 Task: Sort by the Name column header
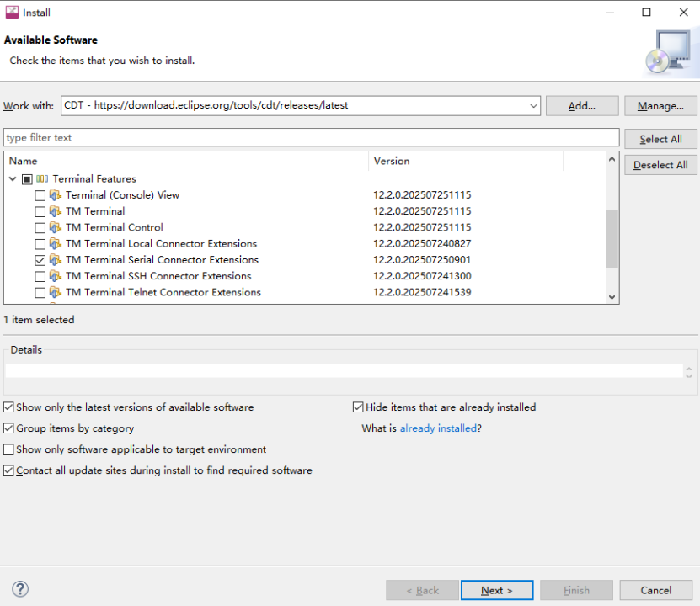click(187, 161)
